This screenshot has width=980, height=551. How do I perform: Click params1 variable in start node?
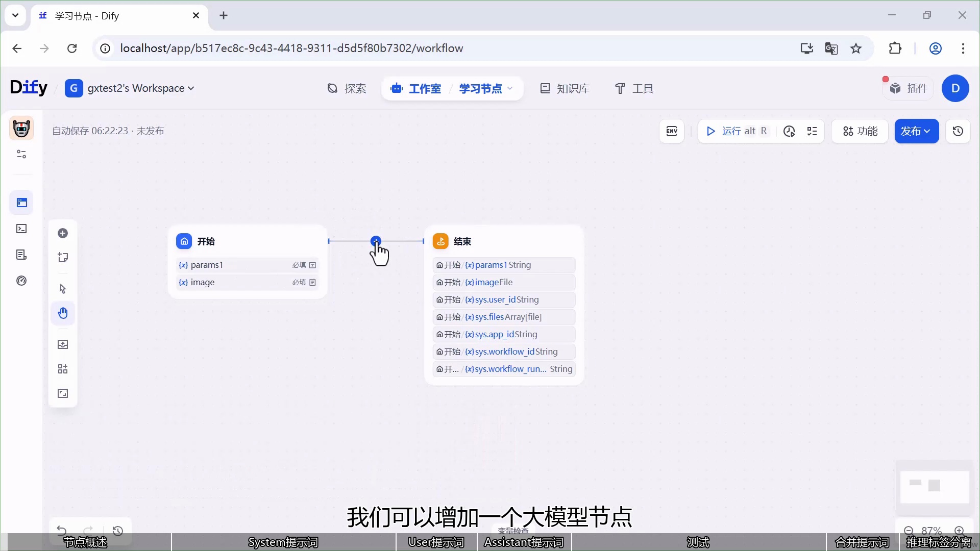click(x=248, y=265)
